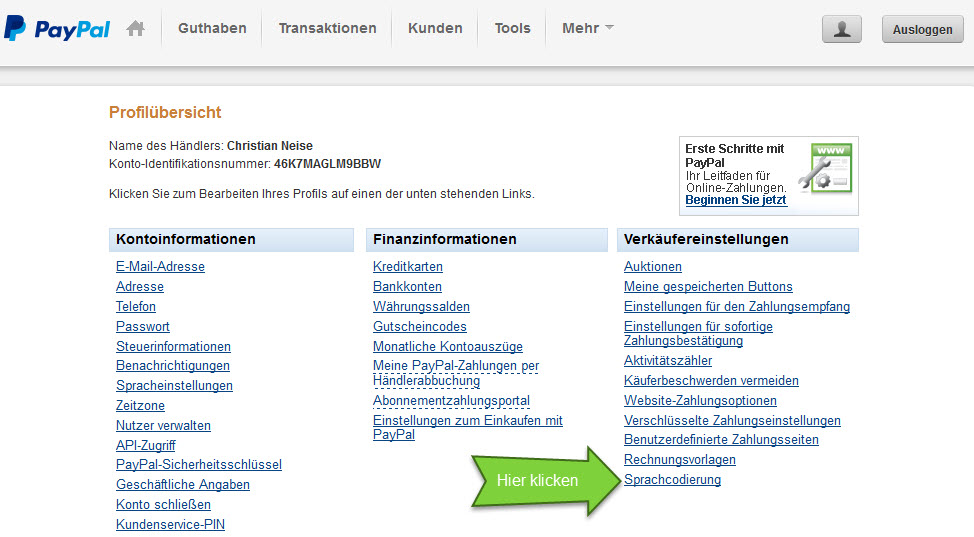This screenshot has width=974, height=537.
Task: Select the Kreditkarten link
Action: pyautogui.click(x=408, y=267)
